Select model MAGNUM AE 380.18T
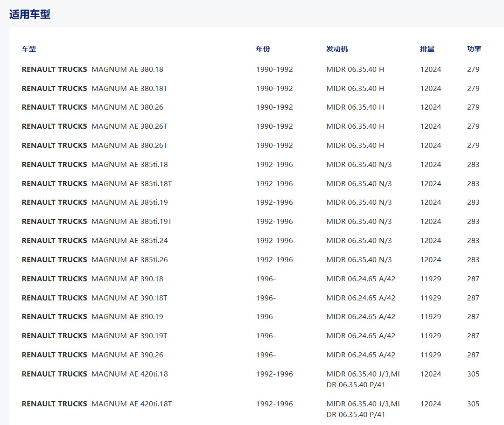Viewport: 504px width, 425px height. (129, 88)
